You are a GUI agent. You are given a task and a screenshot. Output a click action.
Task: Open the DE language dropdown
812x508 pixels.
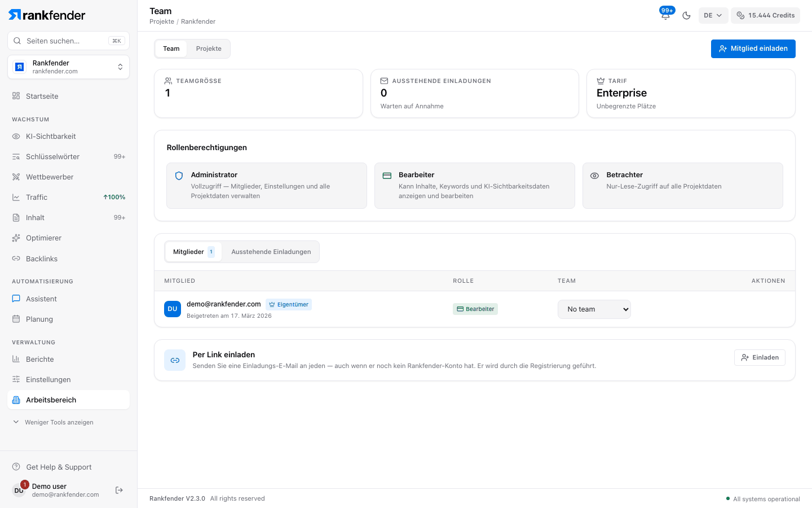point(713,15)
